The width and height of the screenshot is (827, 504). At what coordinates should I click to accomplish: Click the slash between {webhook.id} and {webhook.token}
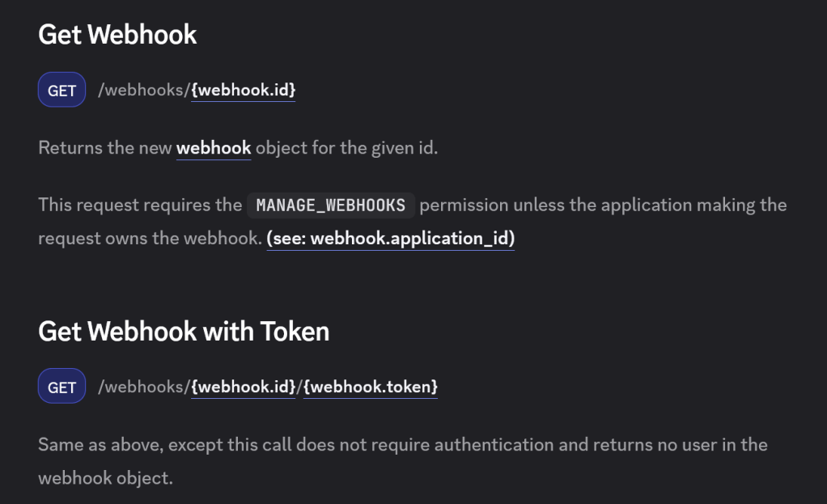point(299,387)
